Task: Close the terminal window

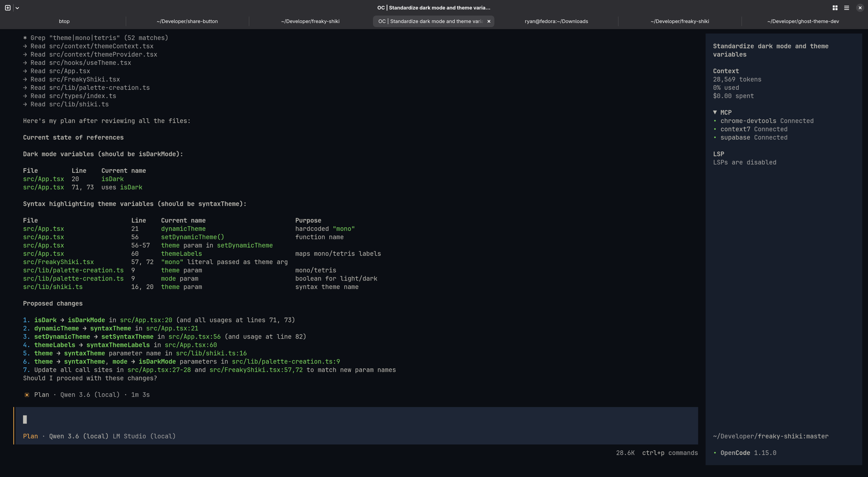Action: (860, 8)
